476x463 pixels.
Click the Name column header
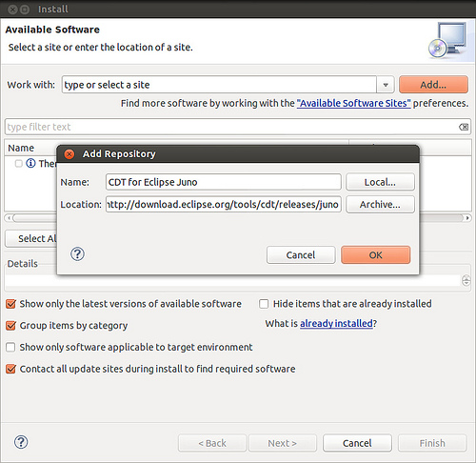[x=21, y=148]
